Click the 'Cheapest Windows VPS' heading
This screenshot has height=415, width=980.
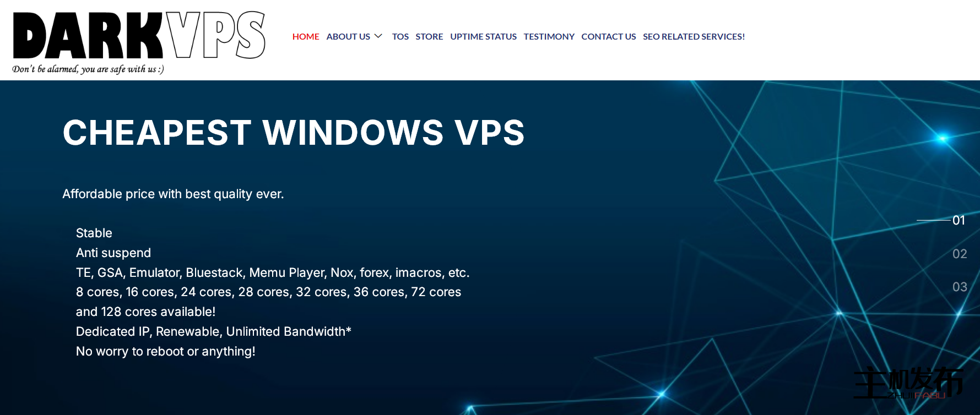click(x=294, y=133)
